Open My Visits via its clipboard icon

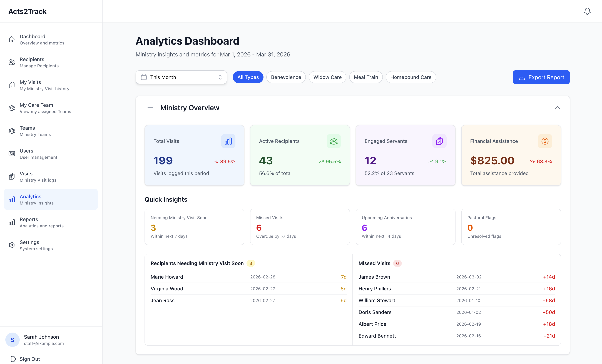(12, 85)
